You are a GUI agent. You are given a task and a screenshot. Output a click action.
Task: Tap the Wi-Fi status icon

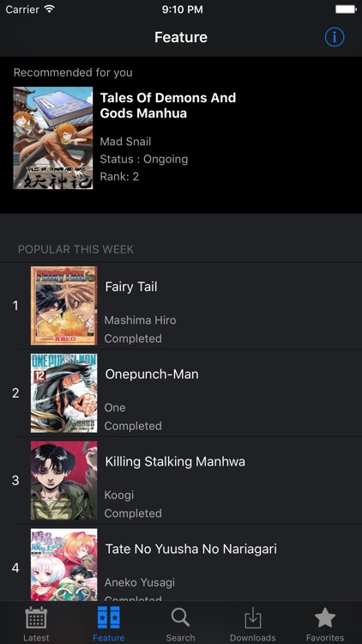[50, 9]
